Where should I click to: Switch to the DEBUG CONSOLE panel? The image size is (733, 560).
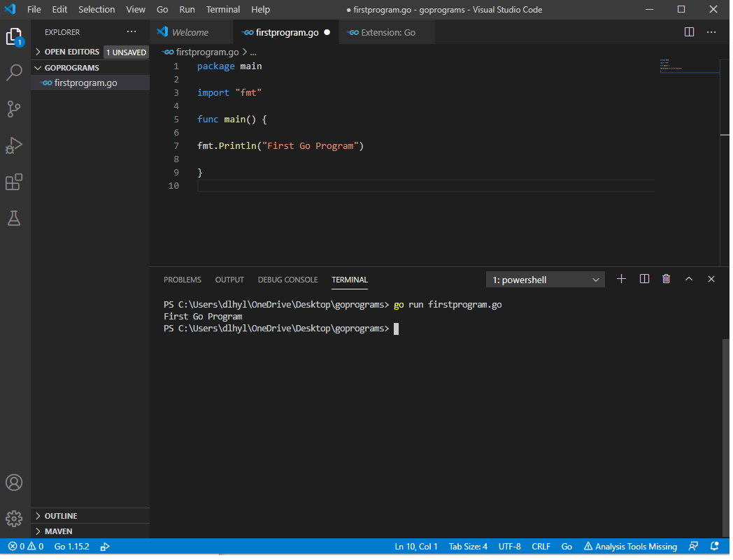tap(287, 279)
